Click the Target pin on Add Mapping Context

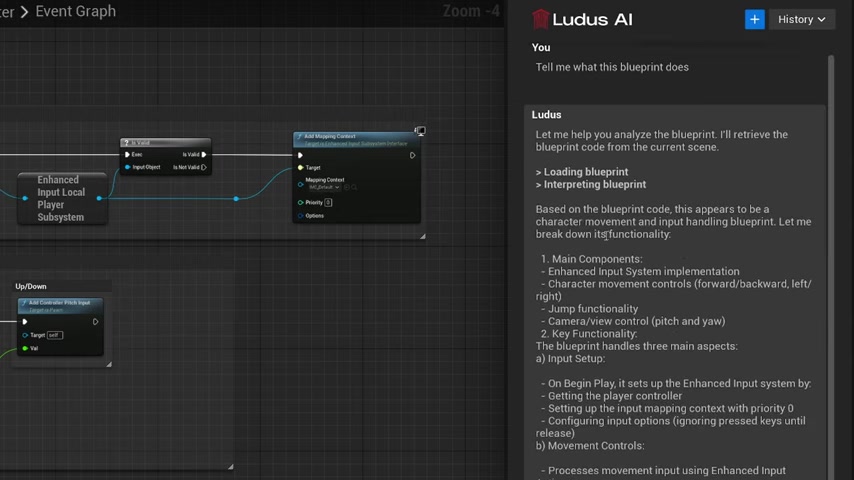point(300,168)
